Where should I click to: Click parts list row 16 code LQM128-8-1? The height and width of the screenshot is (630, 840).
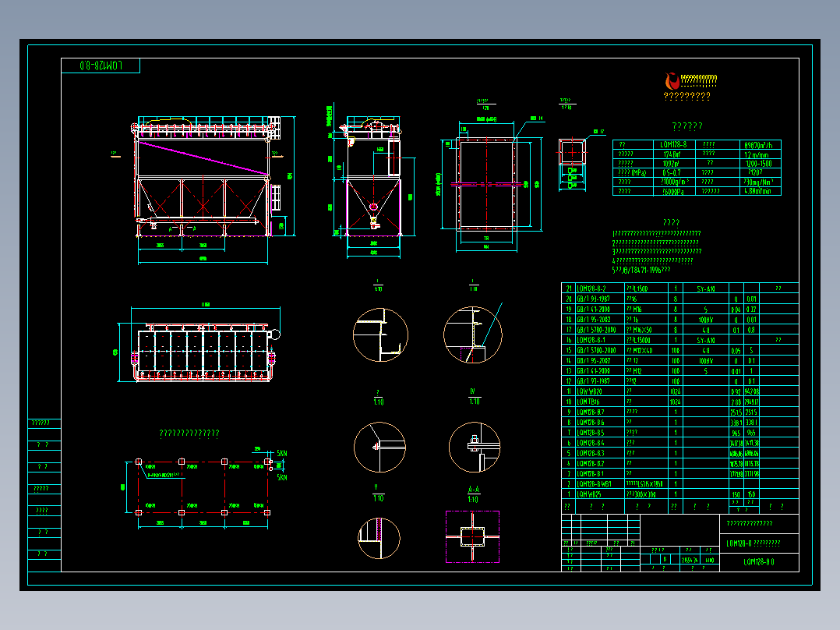(x=600, y=340)
